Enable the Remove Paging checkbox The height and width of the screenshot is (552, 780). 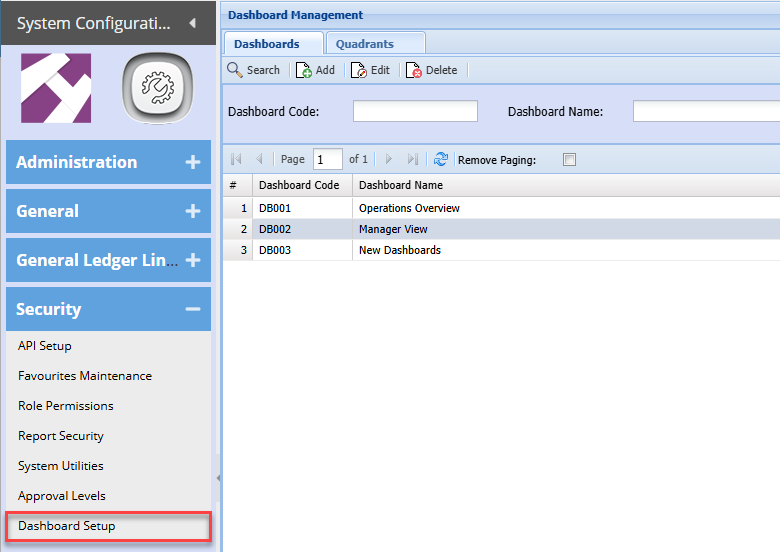tap(569, 160)
